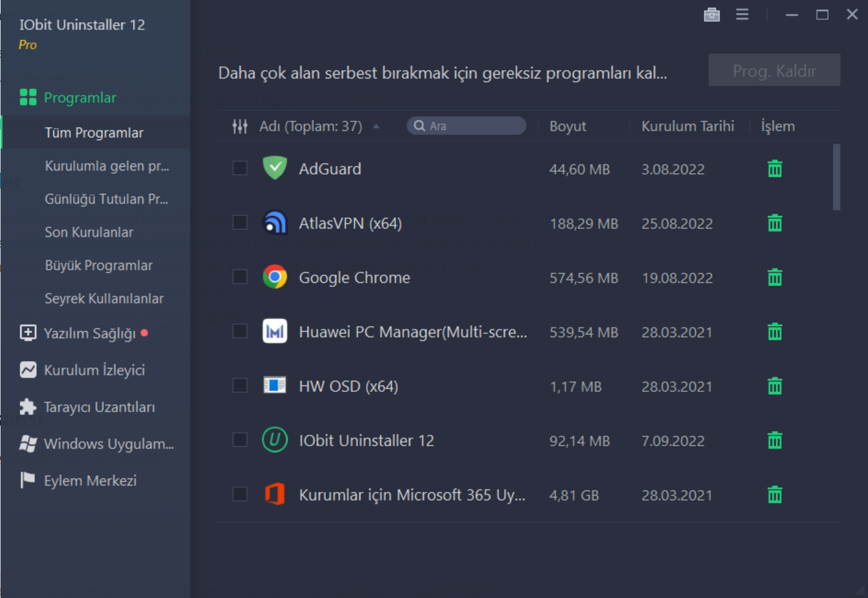Click the Google Chrome logo icon
868x598 pixels.
tap(275, 277)
